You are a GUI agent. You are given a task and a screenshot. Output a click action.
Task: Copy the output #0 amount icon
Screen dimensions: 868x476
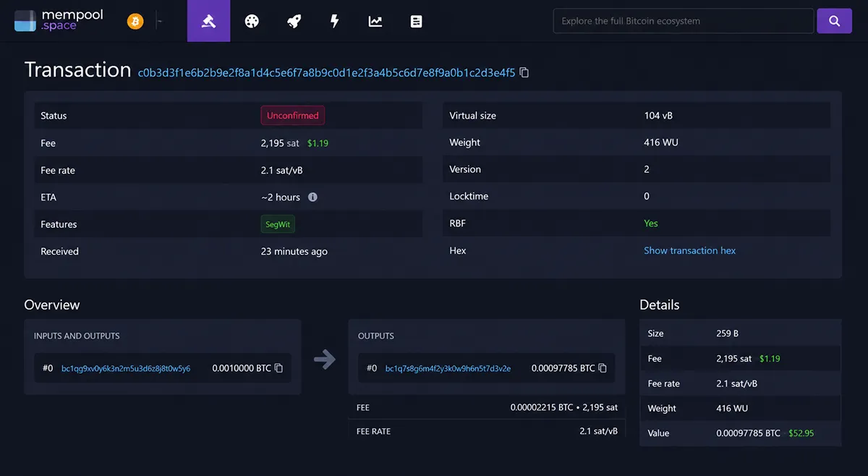(603, 368)
